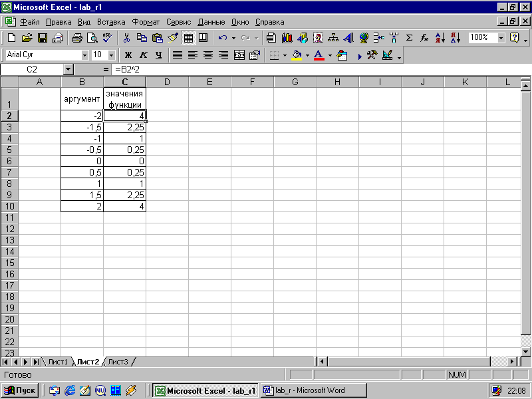
Task: Click formula bar text =B2^2
Action: (127, 70)
